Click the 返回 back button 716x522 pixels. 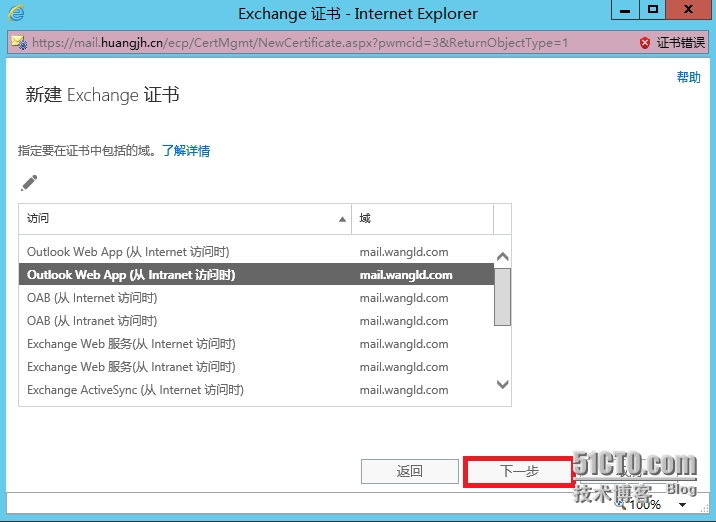410,471
